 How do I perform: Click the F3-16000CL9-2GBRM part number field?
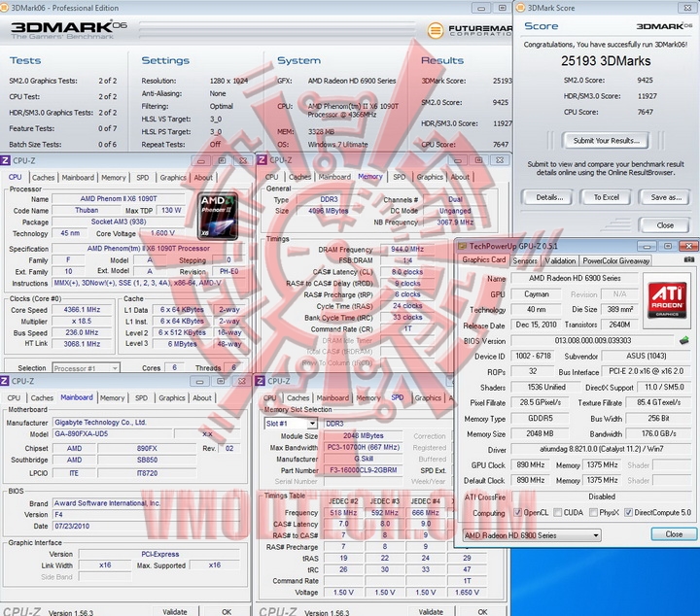(x=363, y=470)
